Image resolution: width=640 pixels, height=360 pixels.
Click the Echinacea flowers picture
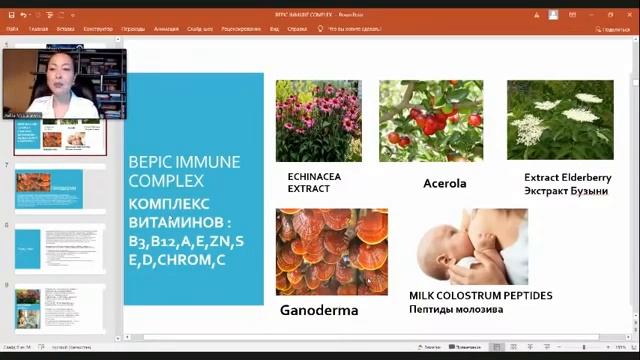pos(319,121)
